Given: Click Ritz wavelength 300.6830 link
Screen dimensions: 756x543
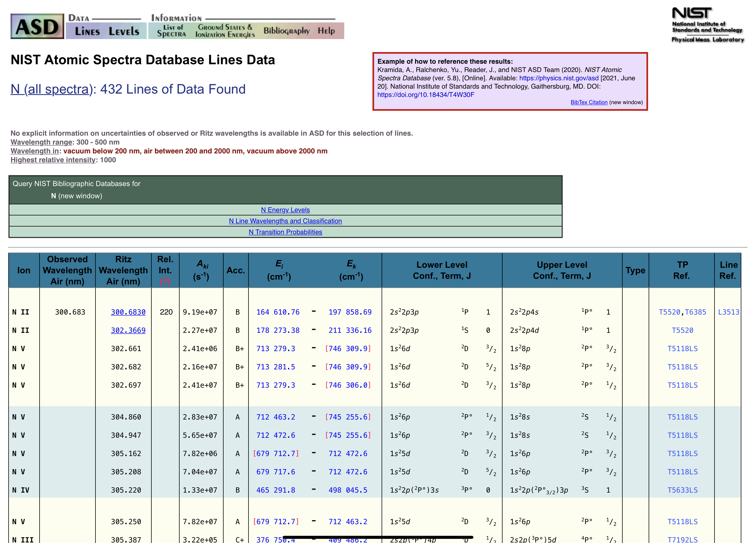Looking at the screenshot, I should [128, 312].
